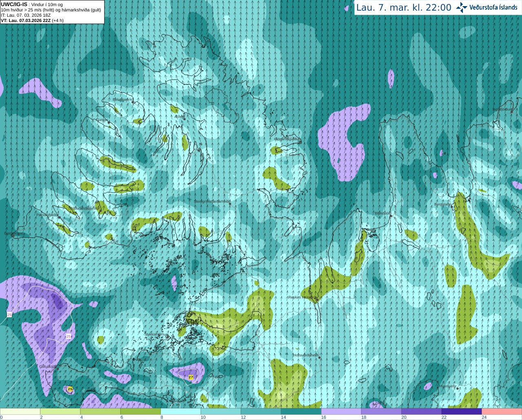
Task: Select the Flateyri station label
Action: (102, 120)
